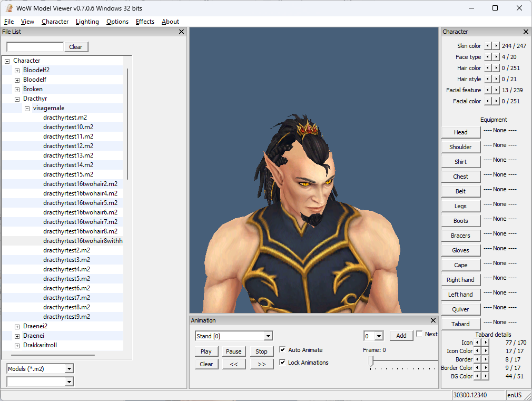
Task: Click BG Color right arrow
Action: point(486,376)
